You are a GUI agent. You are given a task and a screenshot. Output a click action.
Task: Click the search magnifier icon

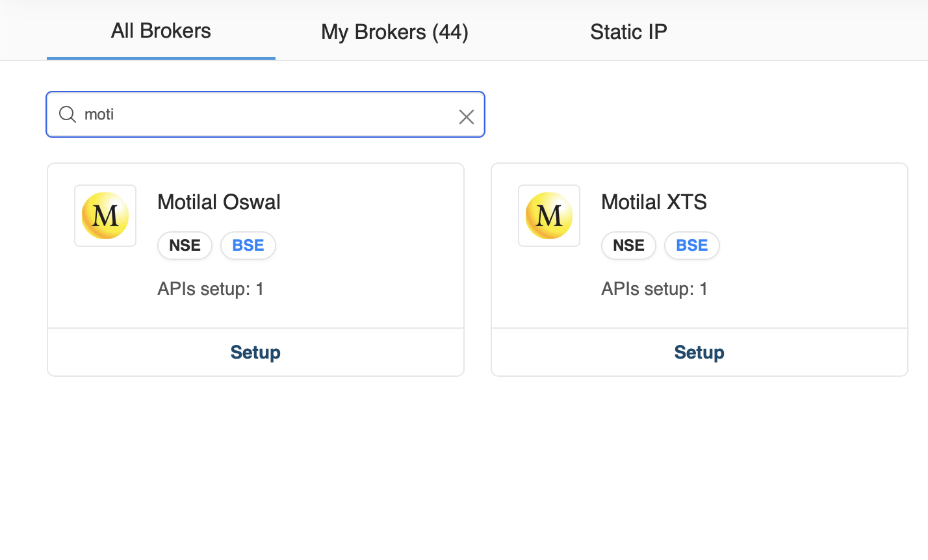(x=68, y=115)
